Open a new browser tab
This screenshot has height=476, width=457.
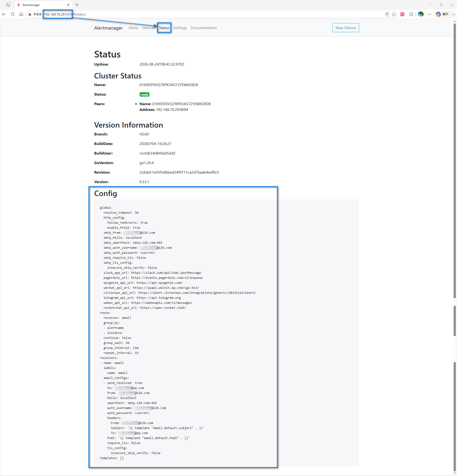(x=77, y=5)
